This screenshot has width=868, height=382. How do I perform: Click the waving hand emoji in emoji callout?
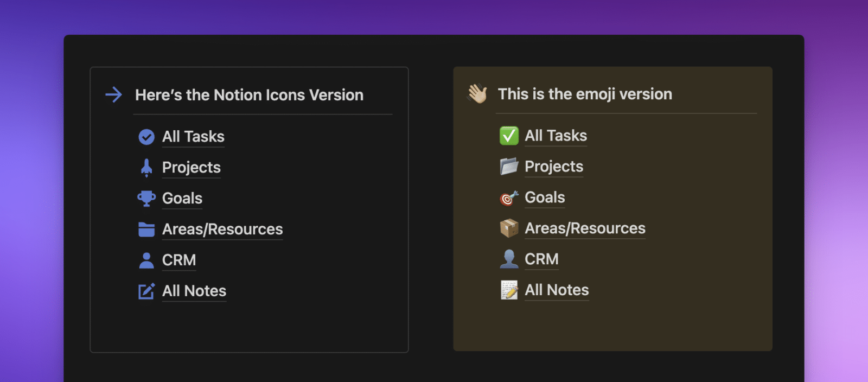click(477, 94)
